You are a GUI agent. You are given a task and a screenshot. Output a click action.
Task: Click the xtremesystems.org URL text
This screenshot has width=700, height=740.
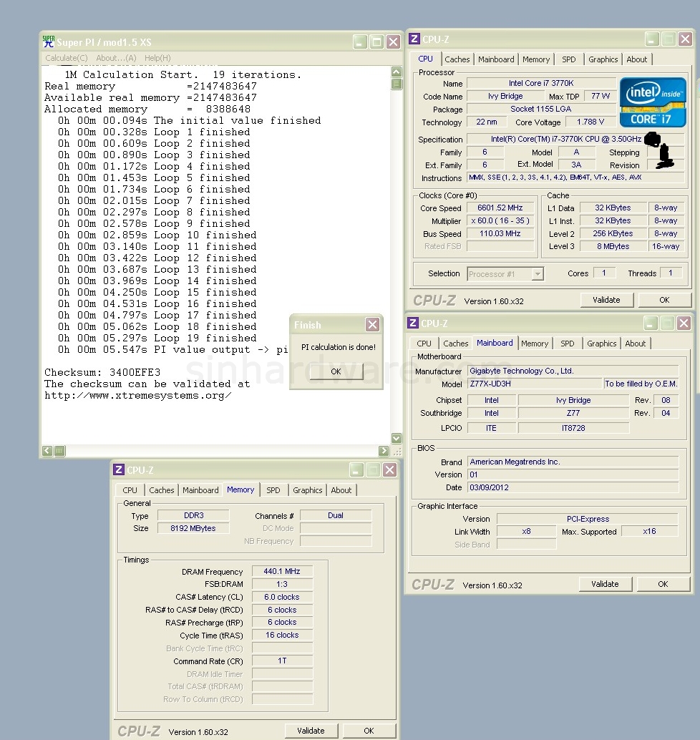coord(137,396)
